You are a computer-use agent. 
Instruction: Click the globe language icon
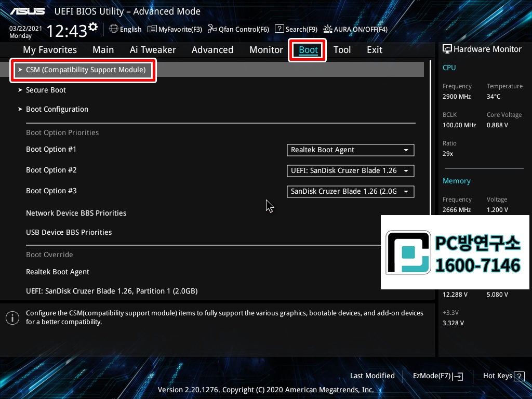click(x=114, y=29)
